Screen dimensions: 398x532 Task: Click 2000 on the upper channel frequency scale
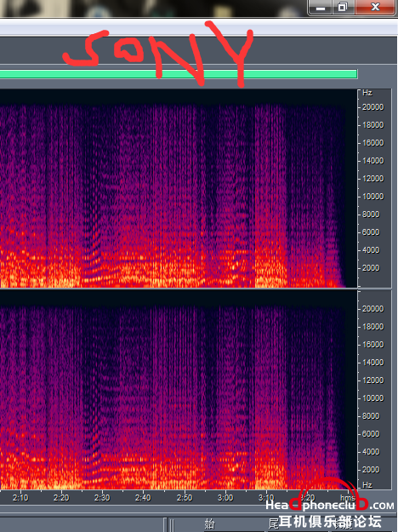click(x=371, y=268)
